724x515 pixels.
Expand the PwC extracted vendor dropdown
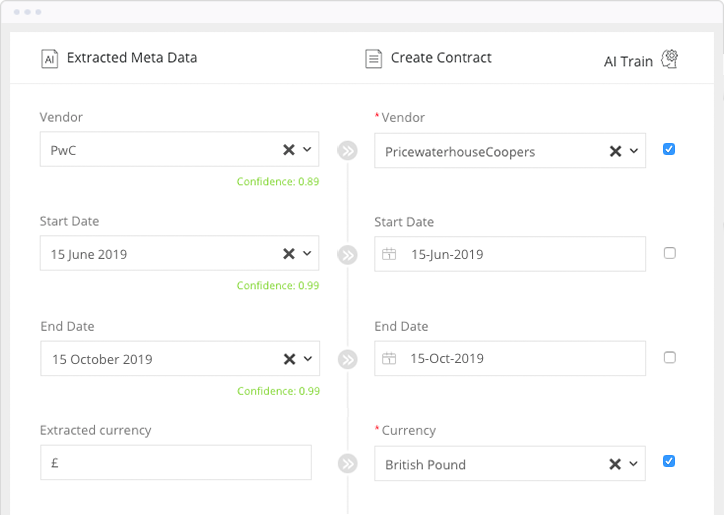click(x=307, y=150)
